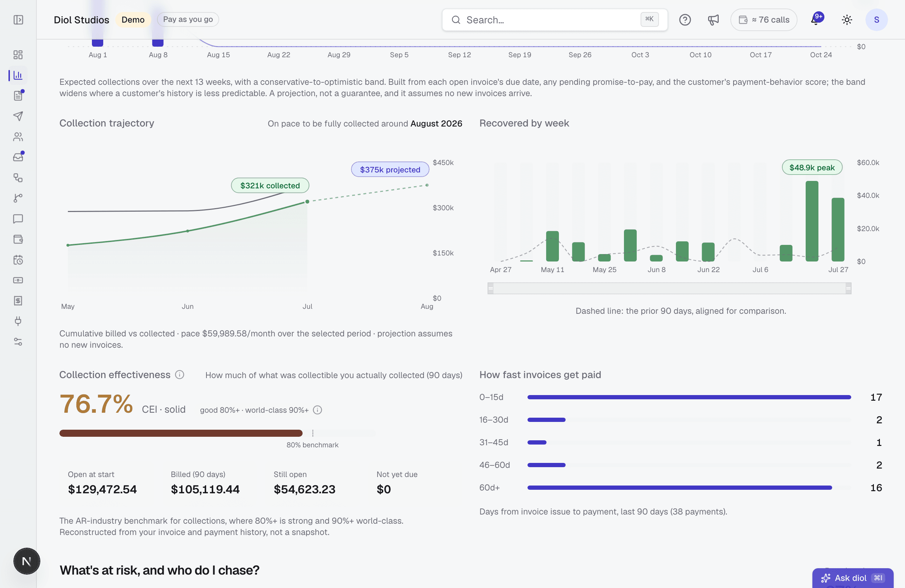The width and height of the screenshot is (905, 588).
Task: Click the $129,472.54 Open at start value
Action: tap(102, 489)
